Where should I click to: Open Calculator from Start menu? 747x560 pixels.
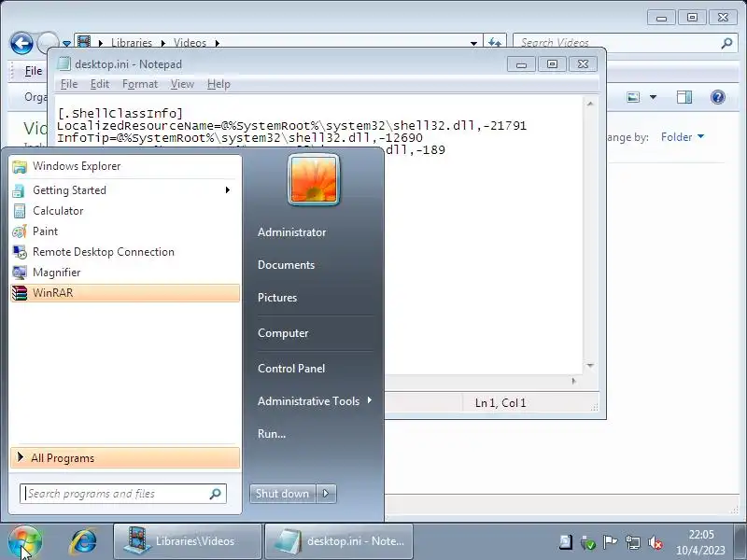click(x=125, y=211)
